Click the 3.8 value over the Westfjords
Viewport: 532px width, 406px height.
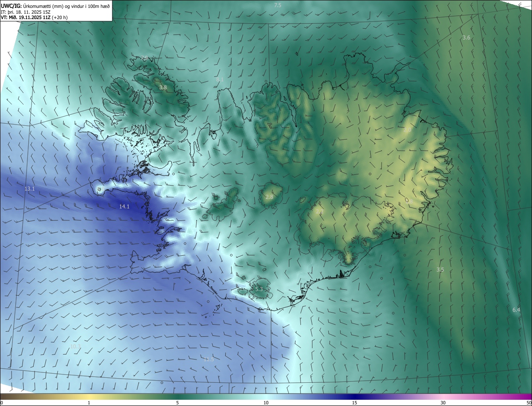pyautogui.click(x=163, y=87)
